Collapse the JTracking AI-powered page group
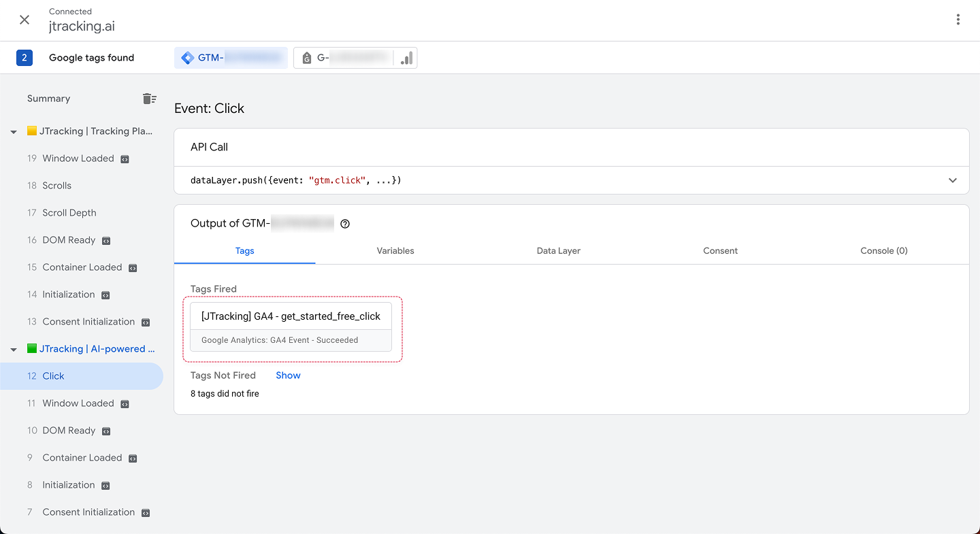Image resolution: width=980 pixels, height=534 pixels. pyautogui.click(x=14, y=350)
